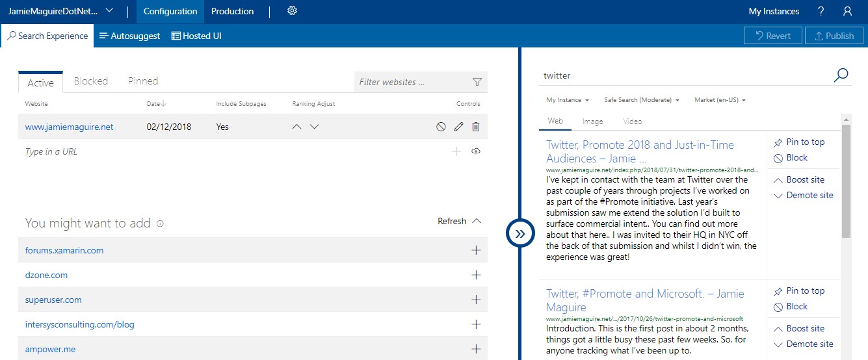Click Refresh suggestions
The image size is (868, 360).
(452, 221)
